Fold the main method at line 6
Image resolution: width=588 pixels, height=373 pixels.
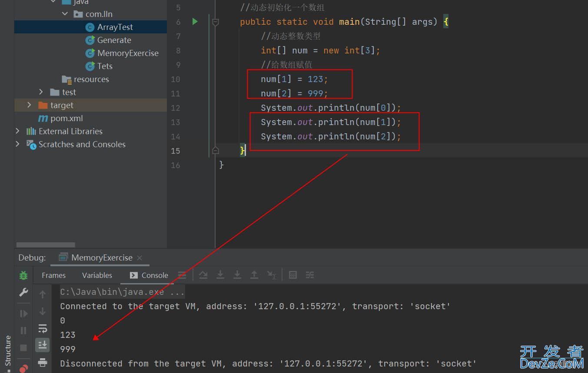(215, 22)
